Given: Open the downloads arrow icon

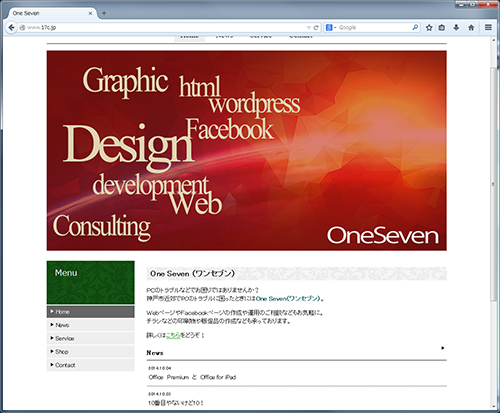Looking at the screenshot, I should [456, 28].
